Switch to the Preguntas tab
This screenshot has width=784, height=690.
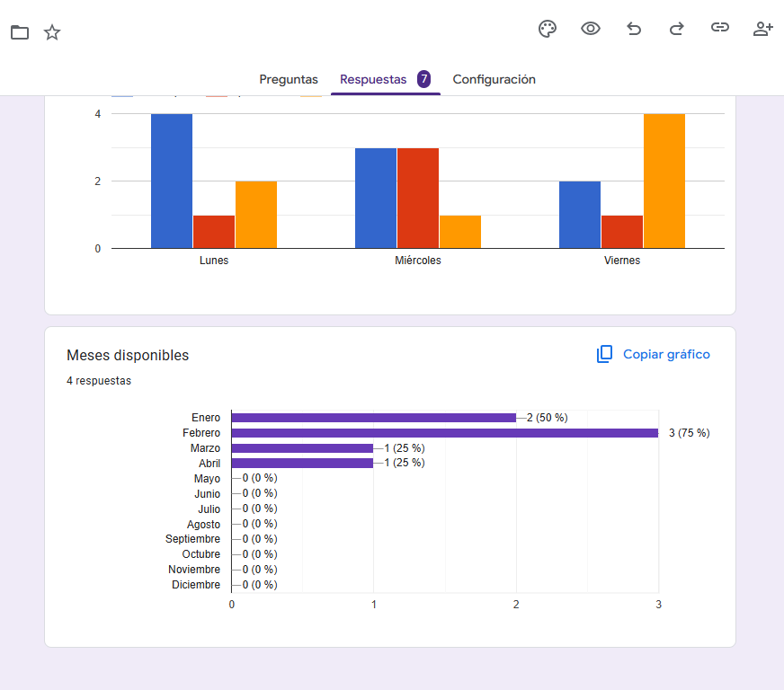[289, 79]
